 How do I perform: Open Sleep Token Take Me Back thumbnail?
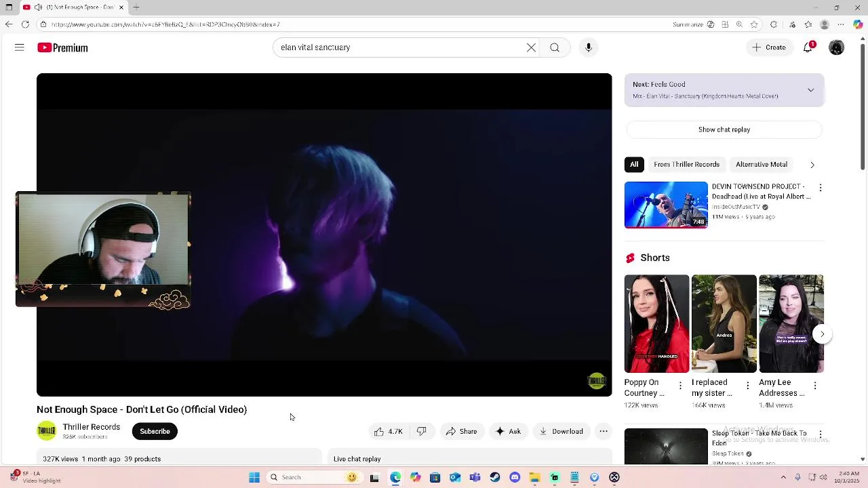pos(666,447)
